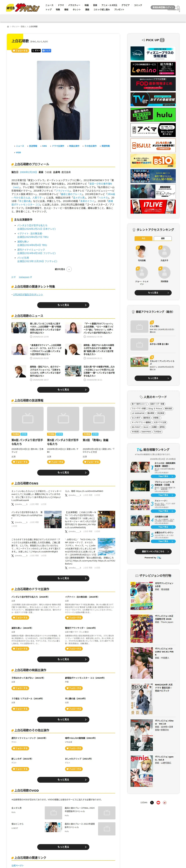Share profile via the X ポスト button

(36, 50)
